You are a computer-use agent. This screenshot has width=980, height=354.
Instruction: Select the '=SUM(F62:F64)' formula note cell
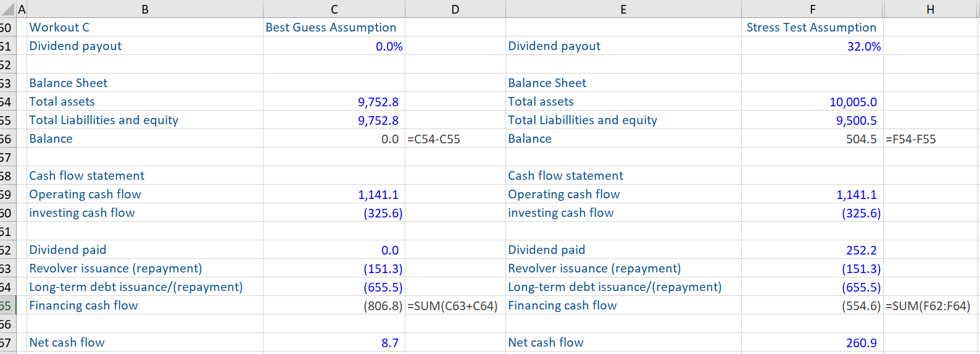coord(928,306)
